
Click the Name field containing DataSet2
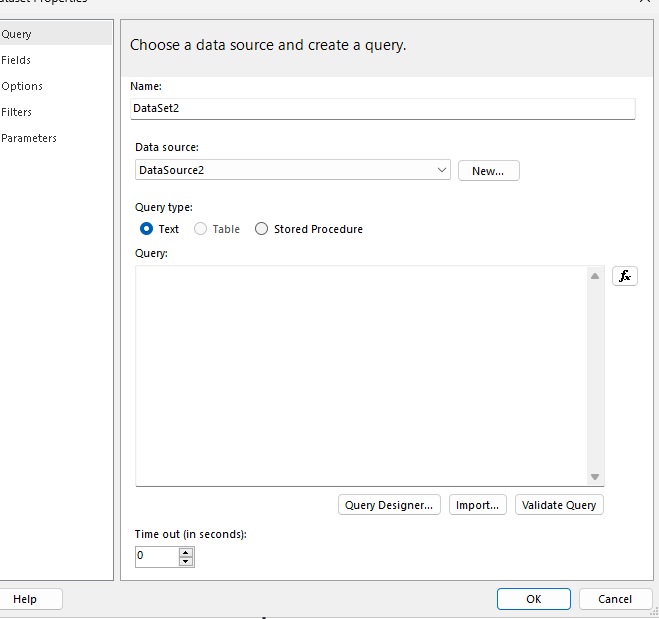point(382,108)
